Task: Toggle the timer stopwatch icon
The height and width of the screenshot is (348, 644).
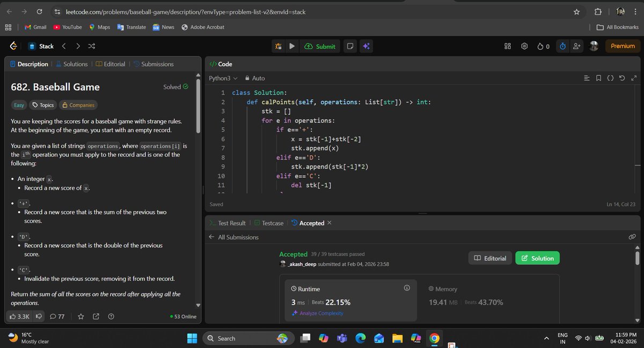Action: click(x=562, y=46)
